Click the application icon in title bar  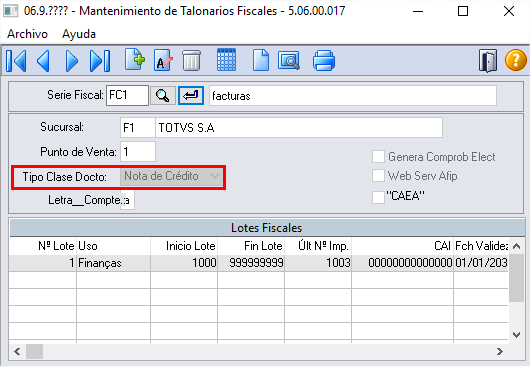point(10,11)
